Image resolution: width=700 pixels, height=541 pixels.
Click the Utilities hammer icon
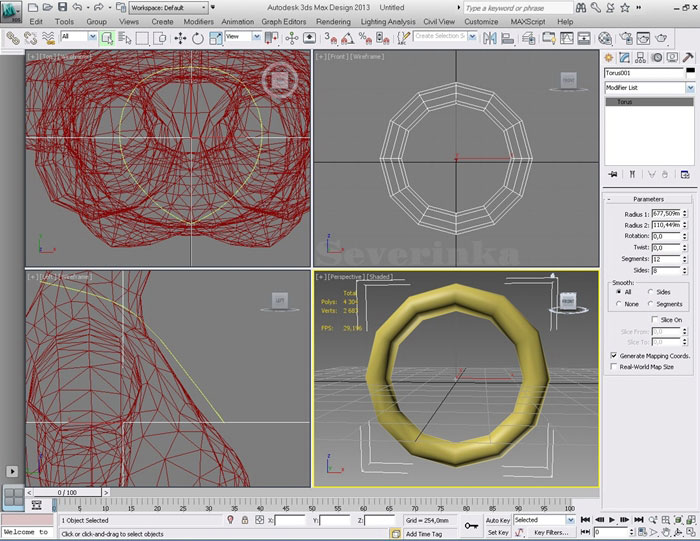(x=688, y=58)
